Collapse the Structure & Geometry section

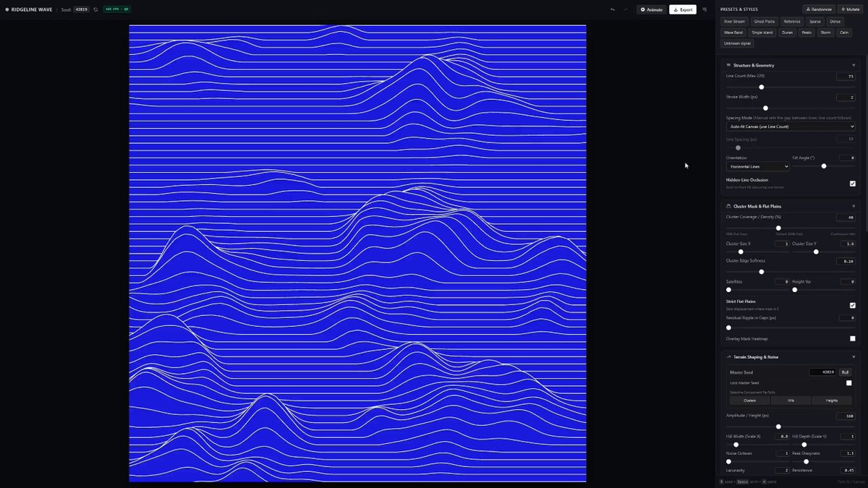[x=854, y=65]
